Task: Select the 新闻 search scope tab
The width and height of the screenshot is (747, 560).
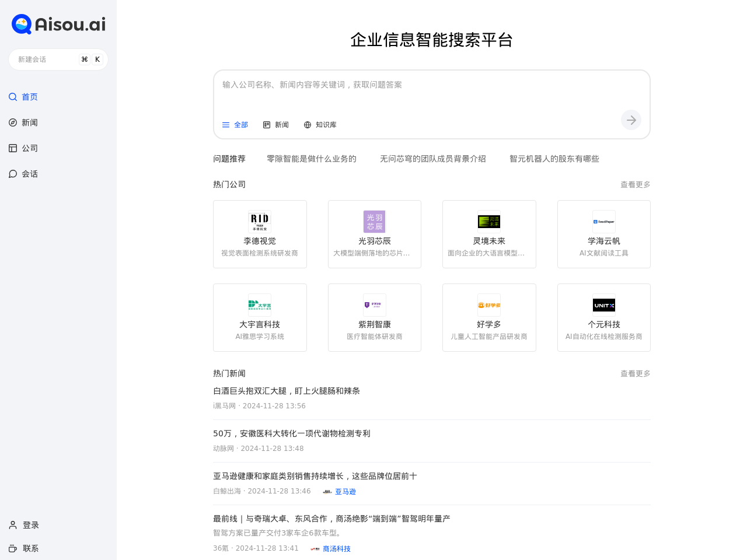Action: [276, 125]
